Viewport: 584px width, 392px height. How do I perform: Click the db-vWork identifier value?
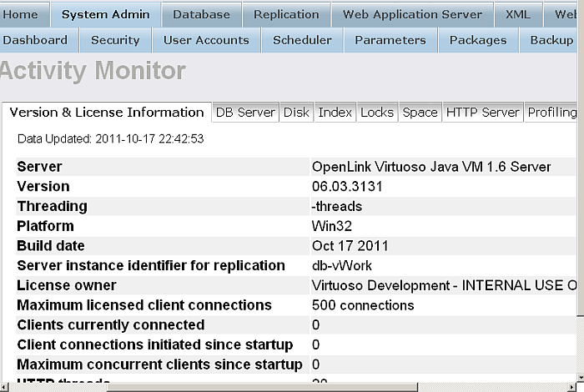[342, 265]
